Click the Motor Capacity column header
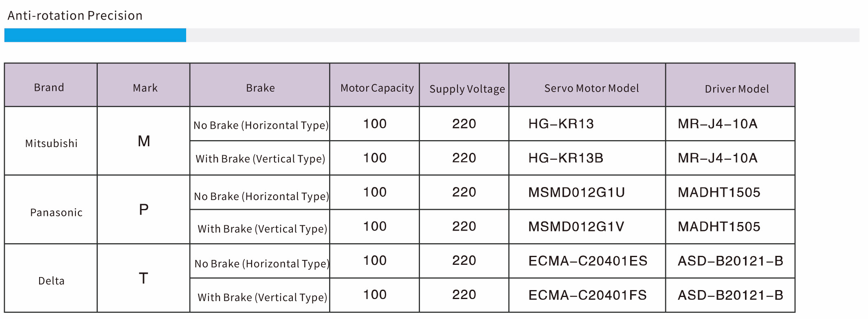Image resolution: width=868 pixels, height=319 pixels. pos(377,88)
